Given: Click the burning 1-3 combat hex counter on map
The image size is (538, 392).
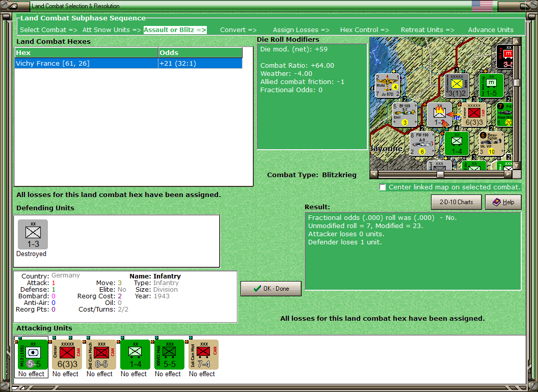Looking at the screenshot, I should [x=440, y=114].
